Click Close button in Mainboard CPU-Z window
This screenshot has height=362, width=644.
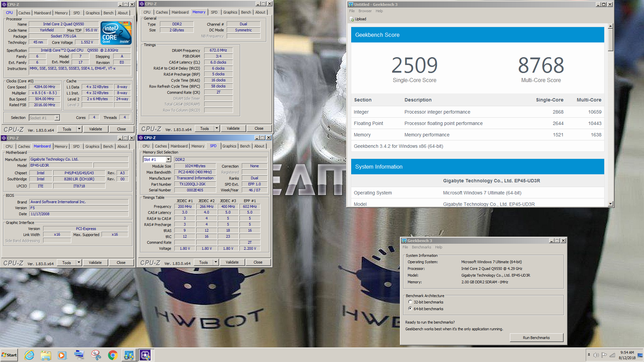coord(121,262)
